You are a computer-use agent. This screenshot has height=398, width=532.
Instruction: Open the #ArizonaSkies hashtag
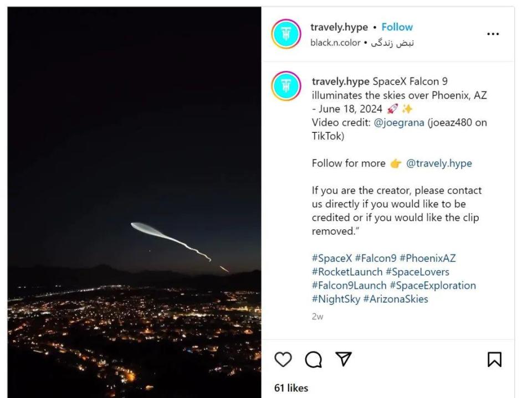click(396, 299)
